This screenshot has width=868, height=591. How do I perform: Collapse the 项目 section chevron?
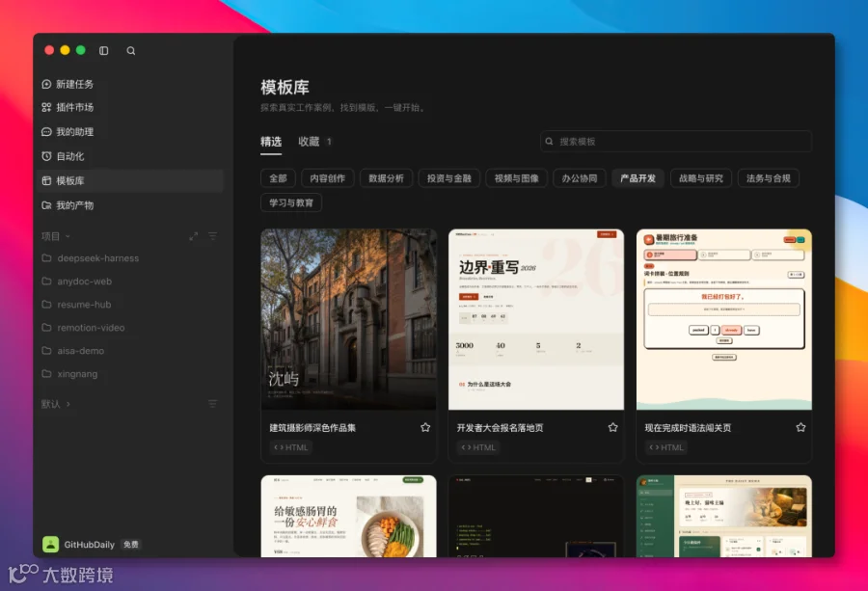68,236
